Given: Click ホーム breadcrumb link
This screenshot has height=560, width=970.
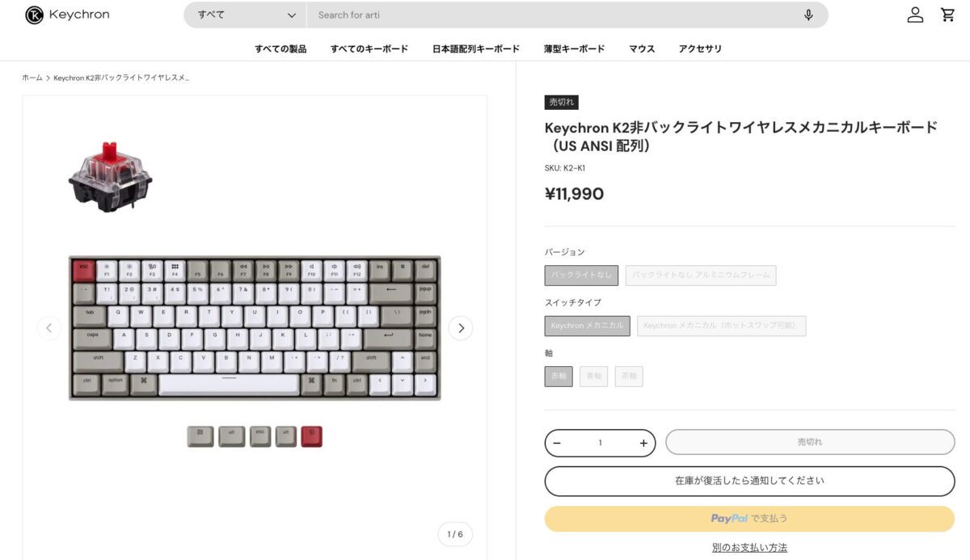Looking at the screenshot, I should pyautogui.click(x=32, y=78).
